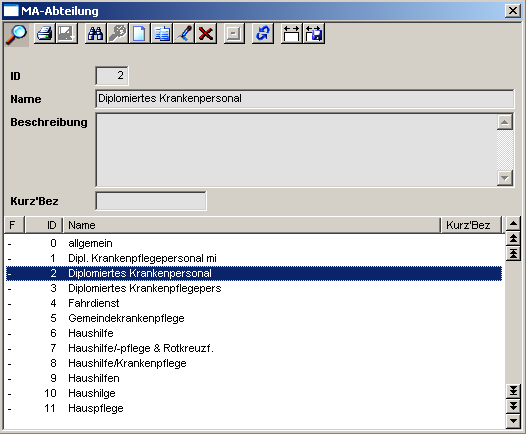Click the ID column header
Screen dimensions: 526x434
(x=44, y=225)
